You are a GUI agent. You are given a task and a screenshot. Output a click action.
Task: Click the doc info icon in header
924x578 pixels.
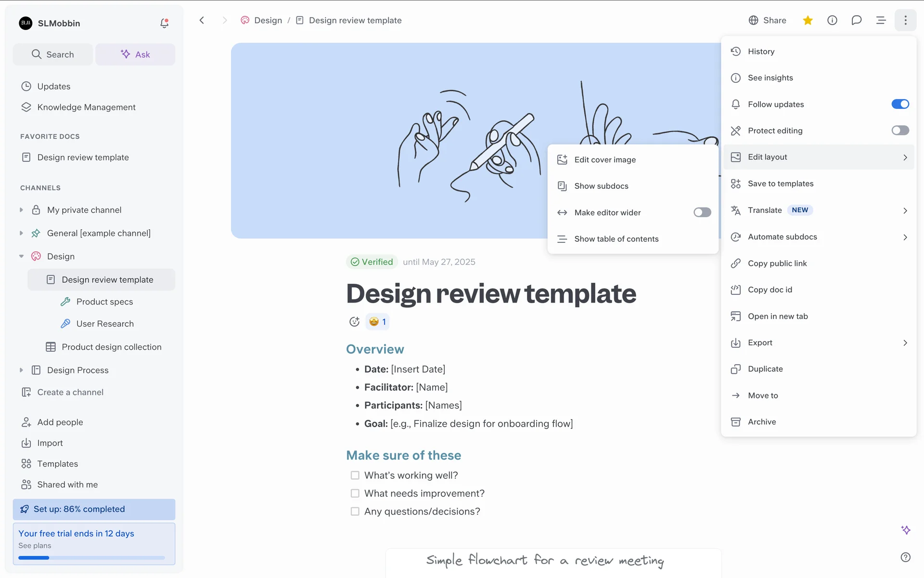[832, 20]
